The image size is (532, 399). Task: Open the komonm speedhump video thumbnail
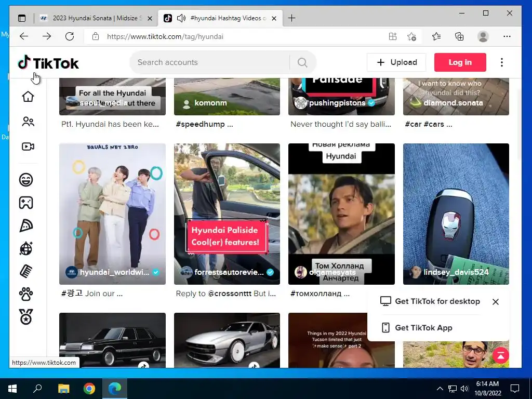(227, 97)
